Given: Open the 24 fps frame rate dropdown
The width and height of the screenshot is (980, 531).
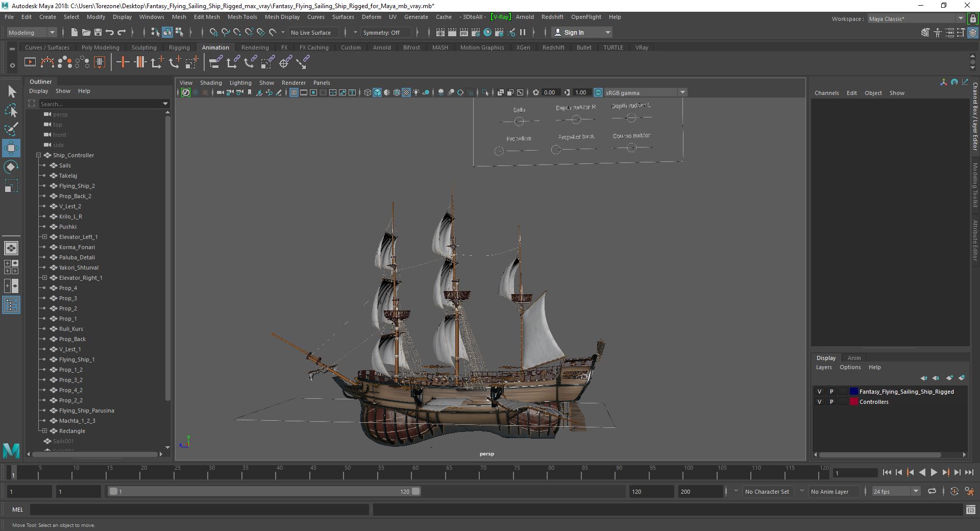Looking at the screenshot, I should pyautogui.click(x=896, y=491).
